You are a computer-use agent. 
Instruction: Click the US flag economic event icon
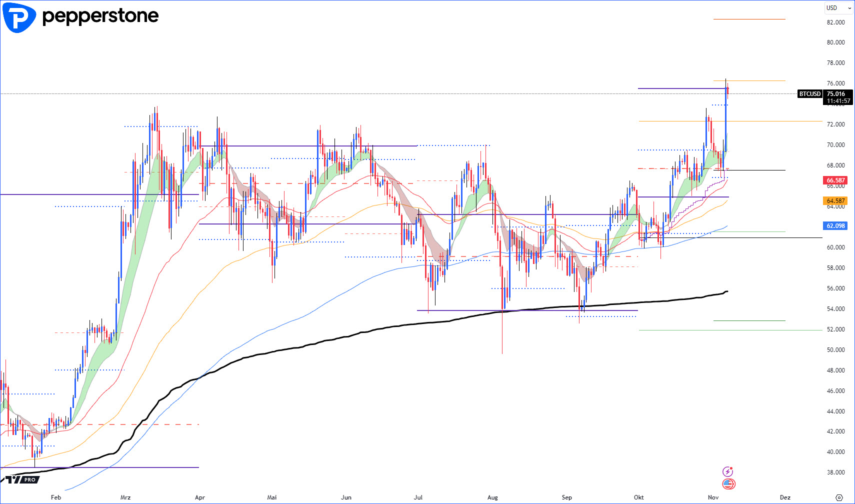click(728, 484)
